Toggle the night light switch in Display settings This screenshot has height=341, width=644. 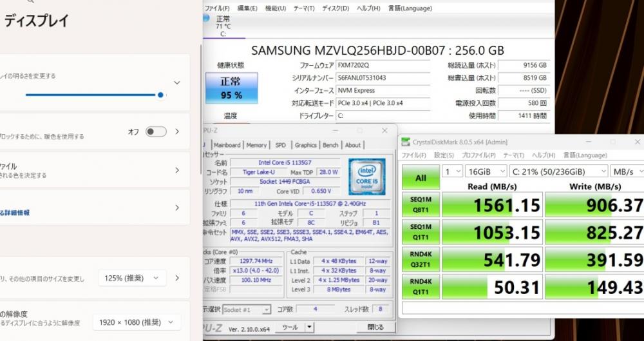tap(156, 132)
